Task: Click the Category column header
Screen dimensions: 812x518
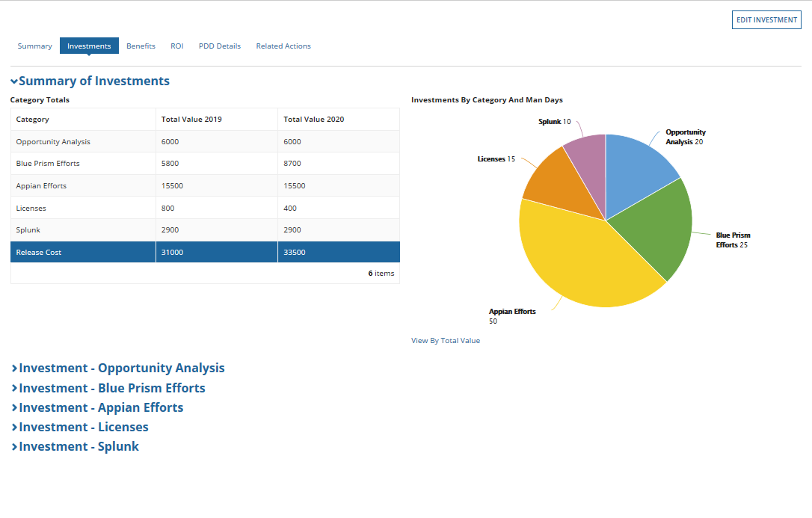Action: pyautogui.click(x=83, y=119)
